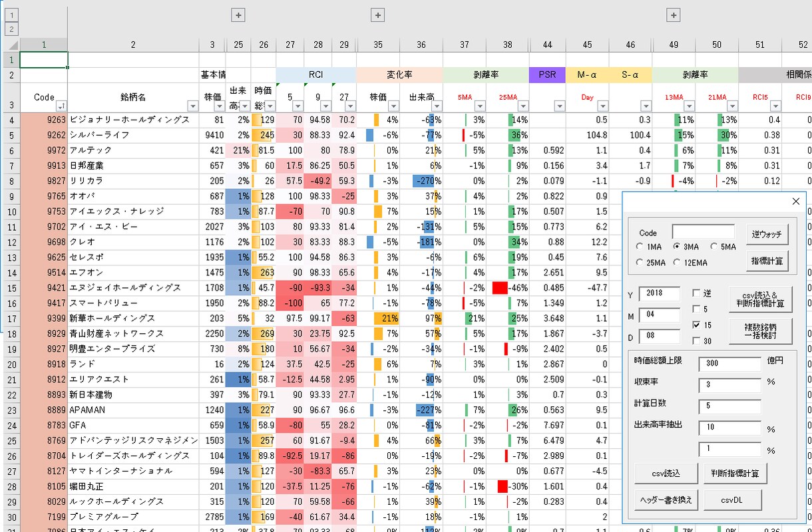The height and width of the screenshot is (532, 812).
Task: Click the csvDL button
Action: click(732, 500)
